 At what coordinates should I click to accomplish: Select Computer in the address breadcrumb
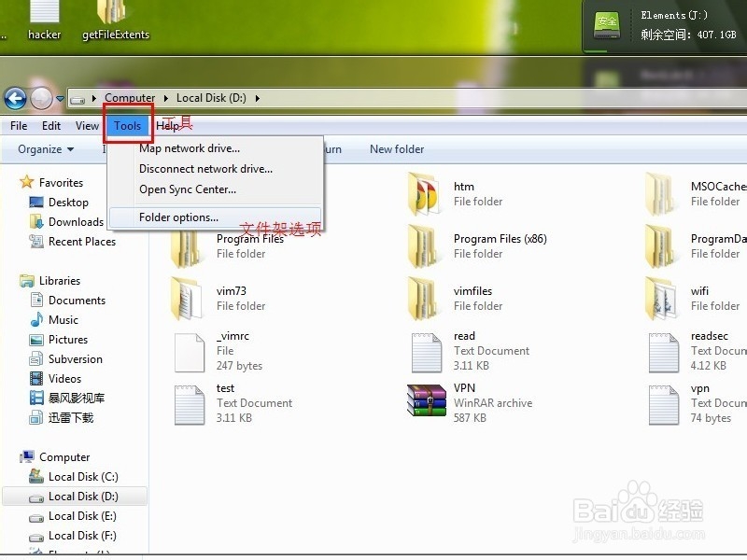(130, 98)
